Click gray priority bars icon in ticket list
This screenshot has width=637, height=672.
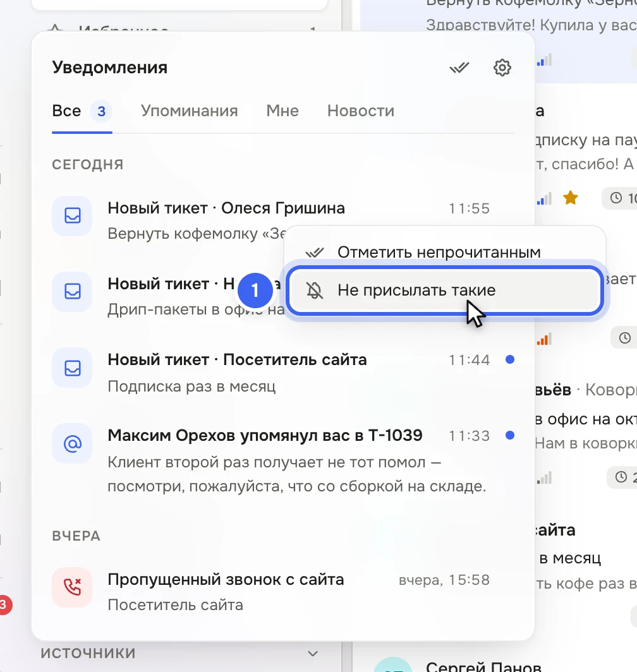point(544,477)
